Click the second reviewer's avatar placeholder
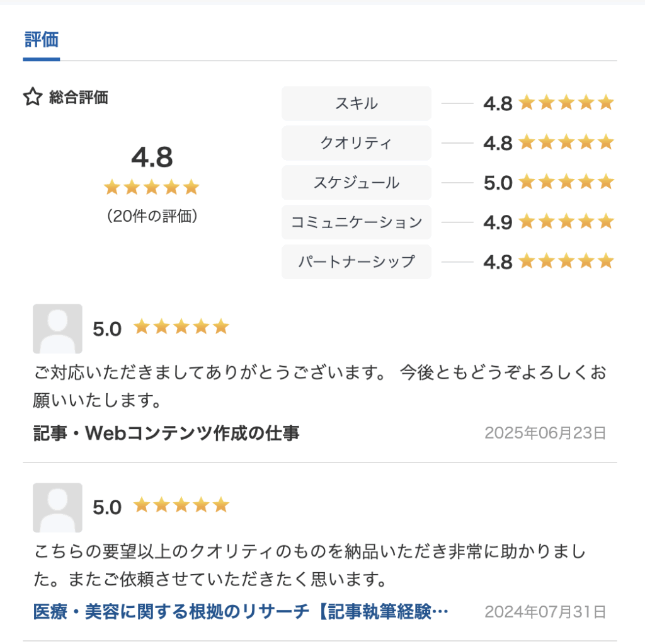 pos(57,507)
